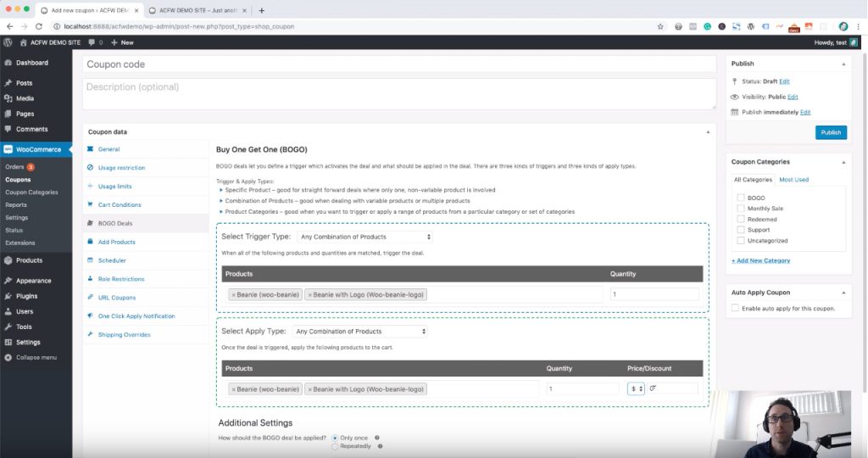Switch to the Cart Conditions tab

point(120,204)
